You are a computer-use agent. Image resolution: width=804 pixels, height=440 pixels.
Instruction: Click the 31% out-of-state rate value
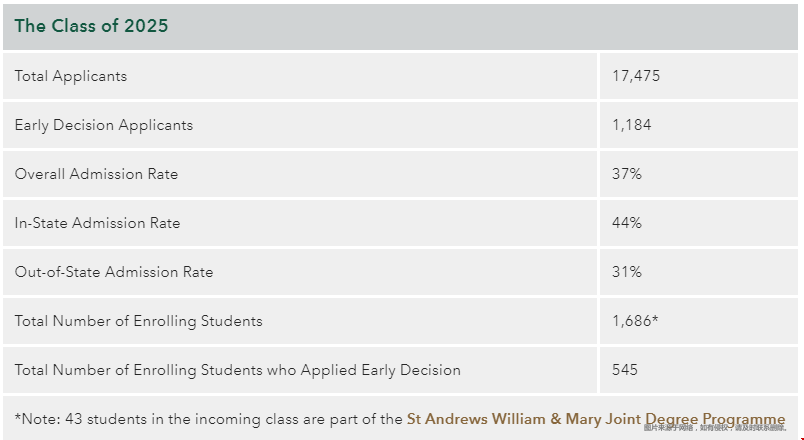627,272
